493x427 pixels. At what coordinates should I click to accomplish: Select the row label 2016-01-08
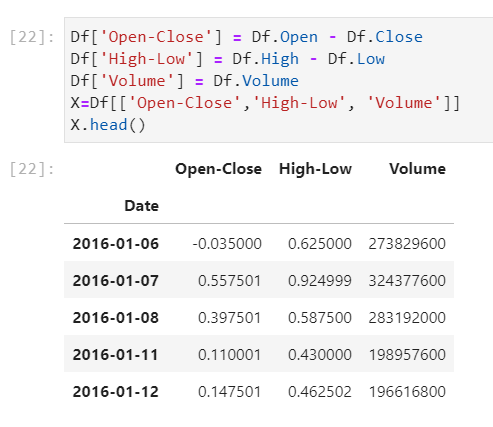coord(116,318)
